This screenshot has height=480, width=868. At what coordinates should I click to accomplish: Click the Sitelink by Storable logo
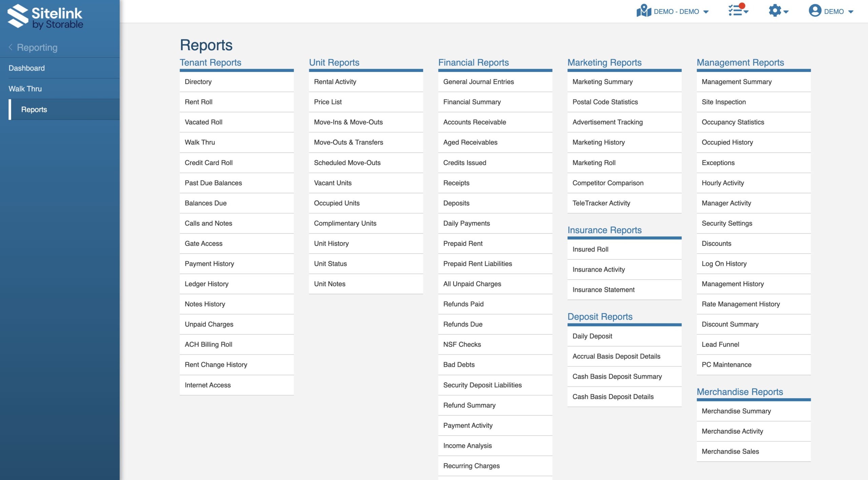tap(45, 16)
